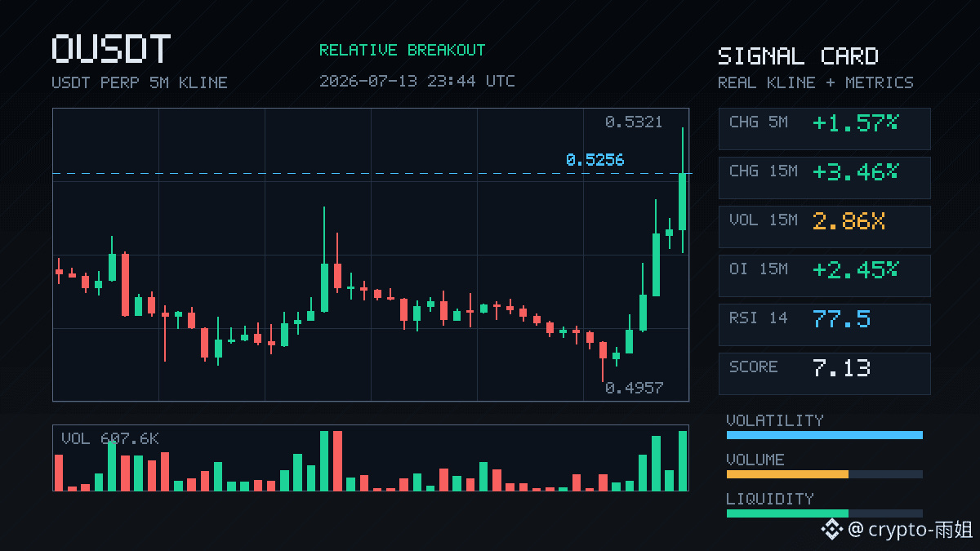This screenshot has height=551, width=980.
Task: Click the orange VOLUME bar
Action: coord(787,474)
